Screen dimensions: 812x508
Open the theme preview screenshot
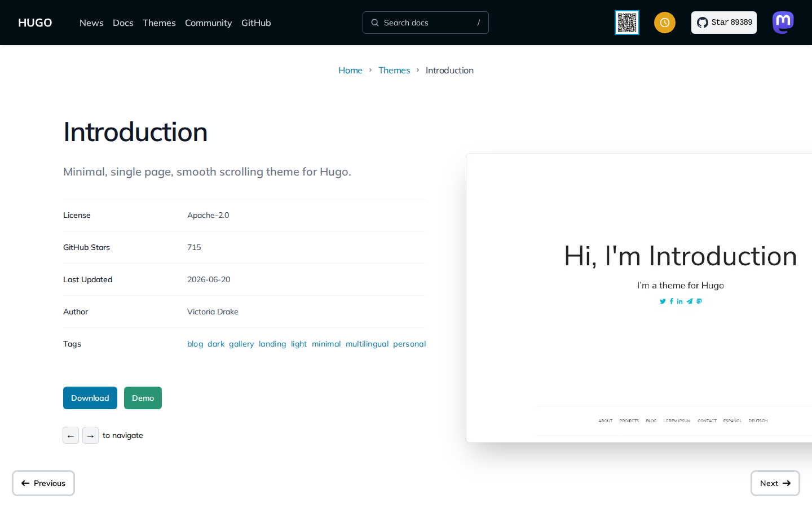coord(639,298)
